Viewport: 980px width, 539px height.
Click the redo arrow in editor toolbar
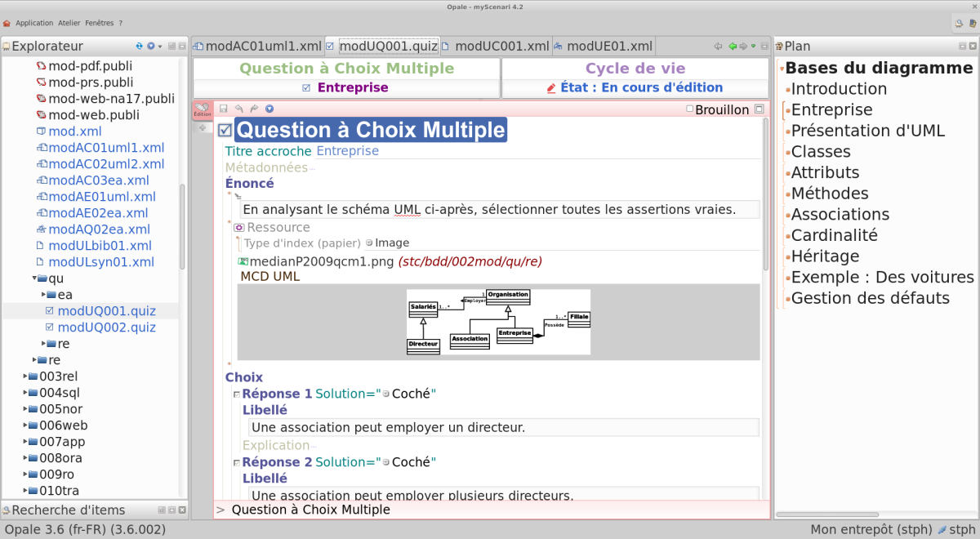point(253,109)
